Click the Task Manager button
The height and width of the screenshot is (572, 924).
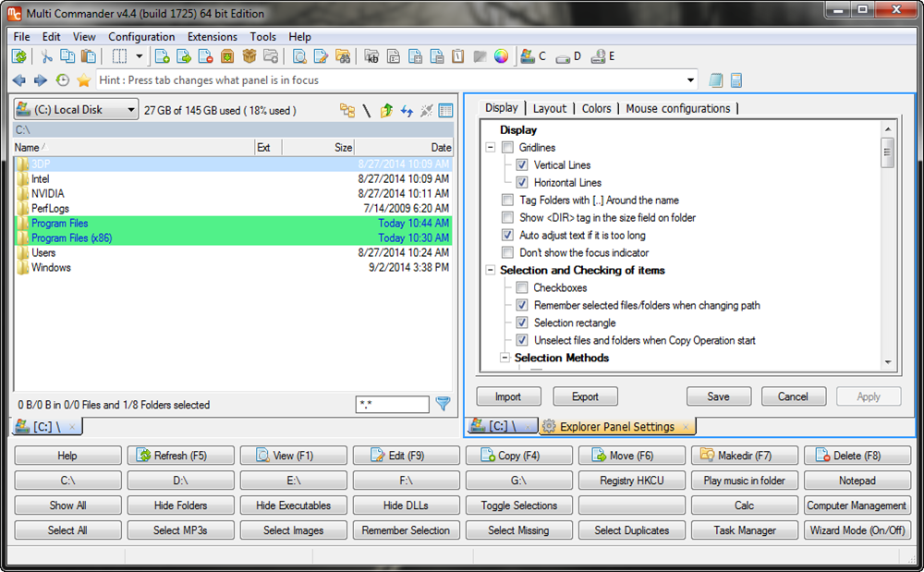744,530
